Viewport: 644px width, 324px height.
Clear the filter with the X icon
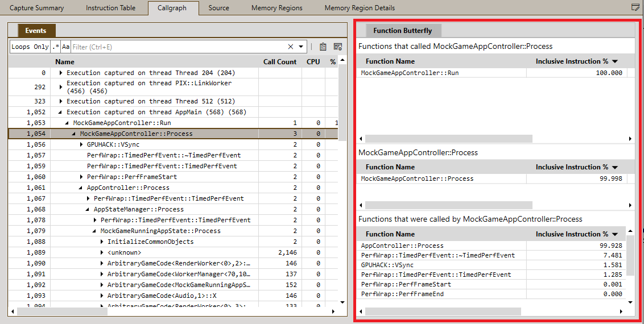click(291, 47)
